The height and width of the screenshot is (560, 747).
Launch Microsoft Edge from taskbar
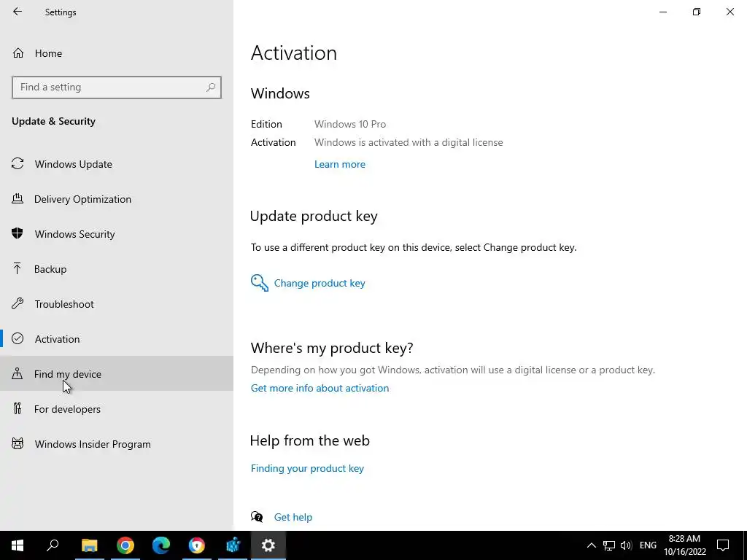(x=161, y=545)
